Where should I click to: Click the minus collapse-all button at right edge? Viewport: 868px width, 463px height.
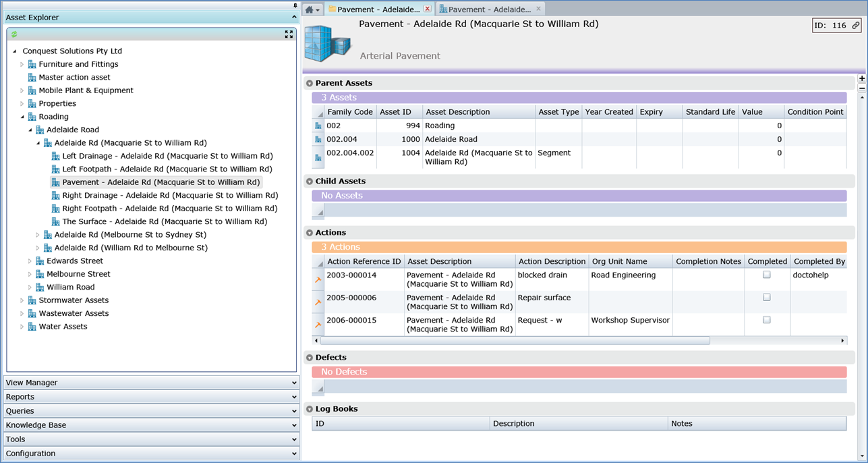pyautogui.click(x=862, y=88)
